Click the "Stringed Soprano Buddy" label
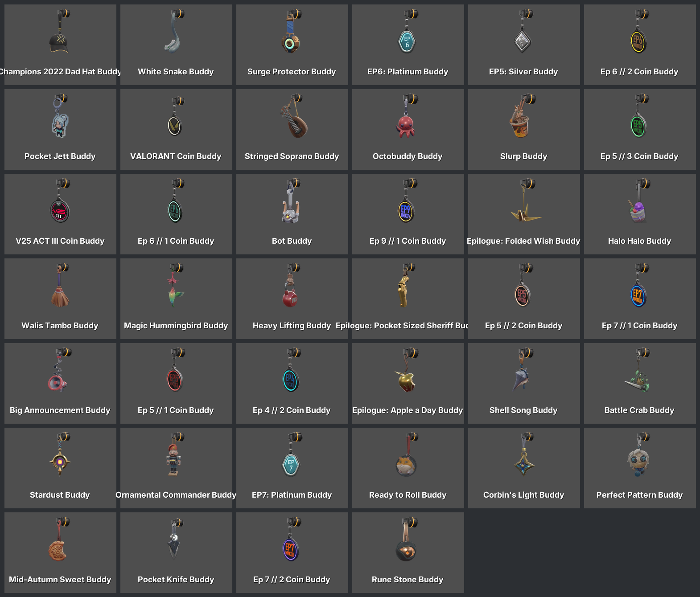The height and width of the screenshot is (597, 700). 292,156
